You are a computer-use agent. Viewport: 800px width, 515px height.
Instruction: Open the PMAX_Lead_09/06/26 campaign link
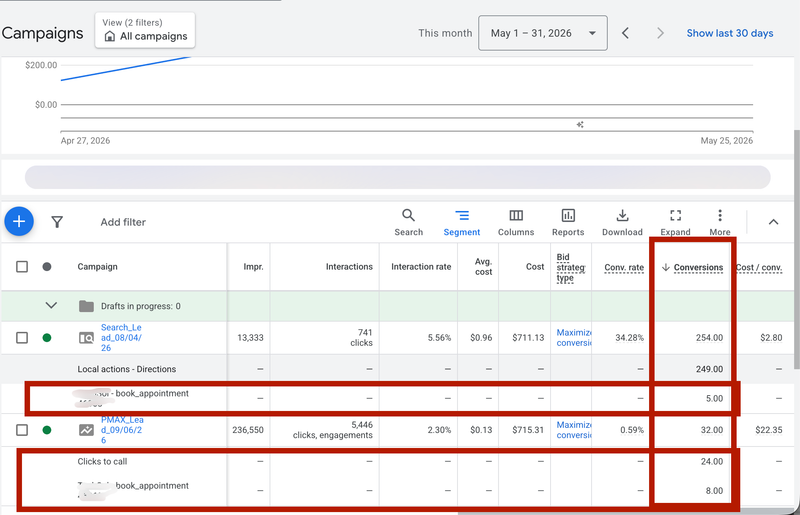[122, 430]
